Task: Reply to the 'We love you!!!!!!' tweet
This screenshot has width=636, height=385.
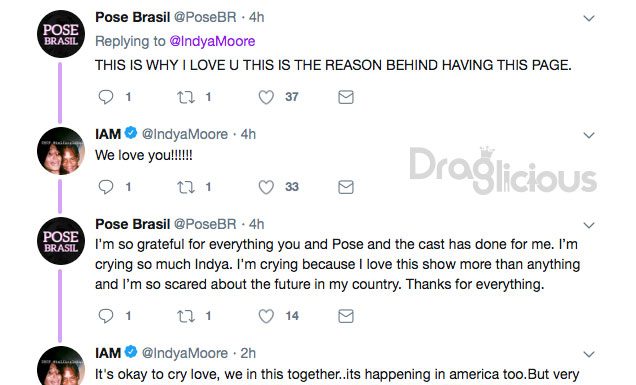Action: [x=106, y=187]
